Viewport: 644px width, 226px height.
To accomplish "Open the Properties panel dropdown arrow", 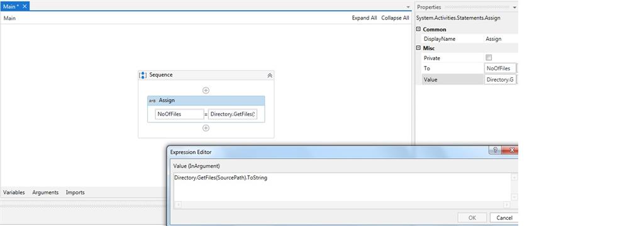I will pos(514,8).
